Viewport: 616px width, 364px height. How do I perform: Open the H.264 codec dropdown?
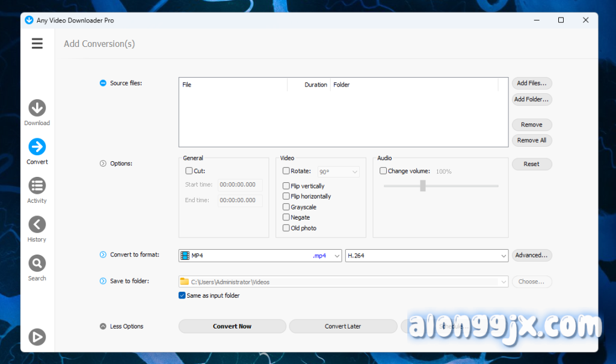point(427,255)
